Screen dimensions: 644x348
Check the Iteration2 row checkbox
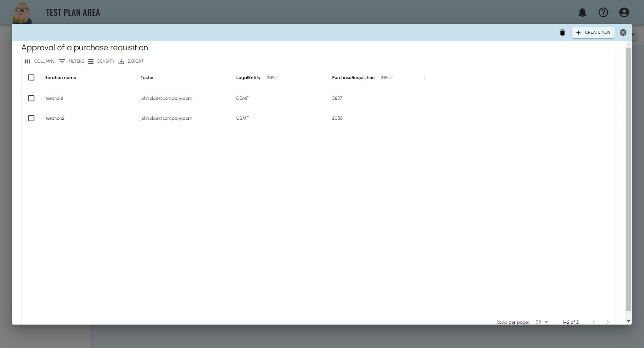click(31, 118)
